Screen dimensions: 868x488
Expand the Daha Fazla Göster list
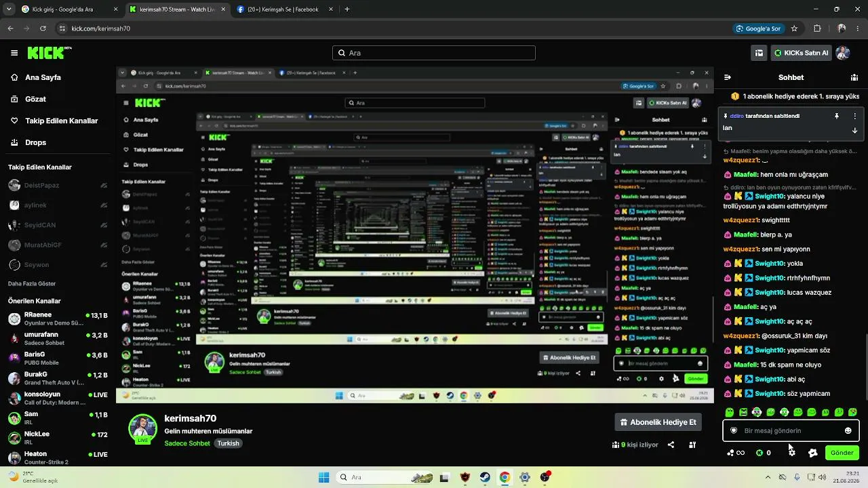(32, 283)
